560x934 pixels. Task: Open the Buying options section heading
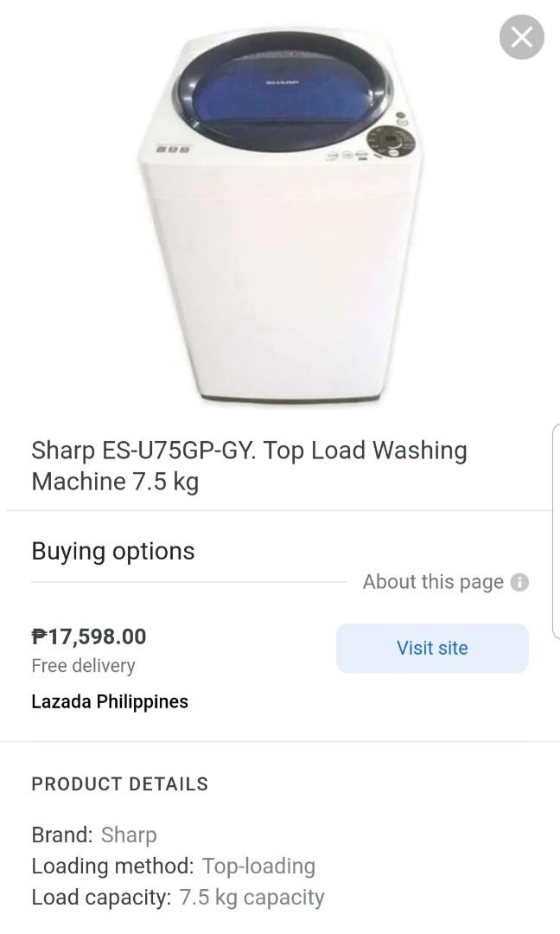pos(112,552)
